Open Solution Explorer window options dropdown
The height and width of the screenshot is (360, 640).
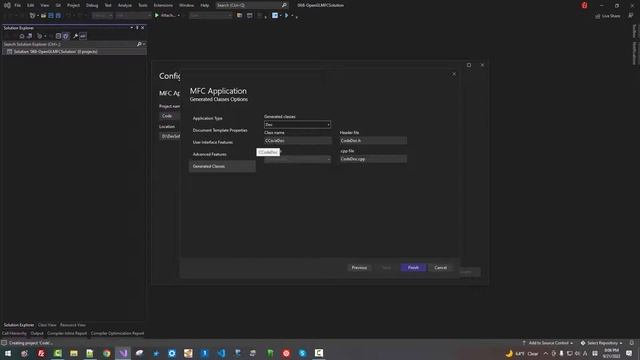[131, 28]
